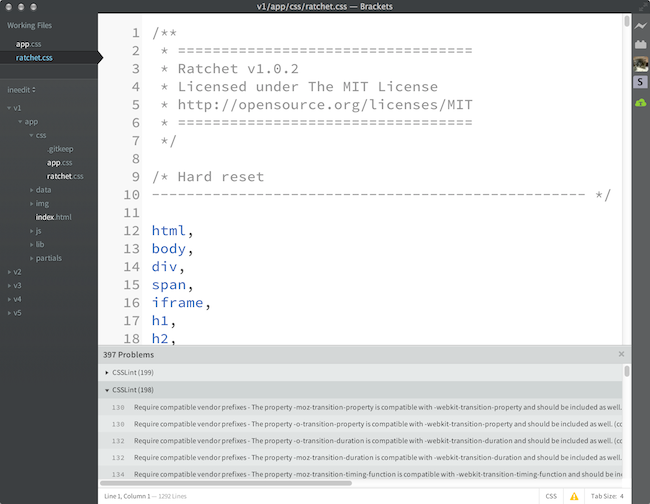The height and width of the screenshot is (504, 650).
Task: Click the Hard reset comment on line 9
Action: pyautogui.click(x=208, y=177)
